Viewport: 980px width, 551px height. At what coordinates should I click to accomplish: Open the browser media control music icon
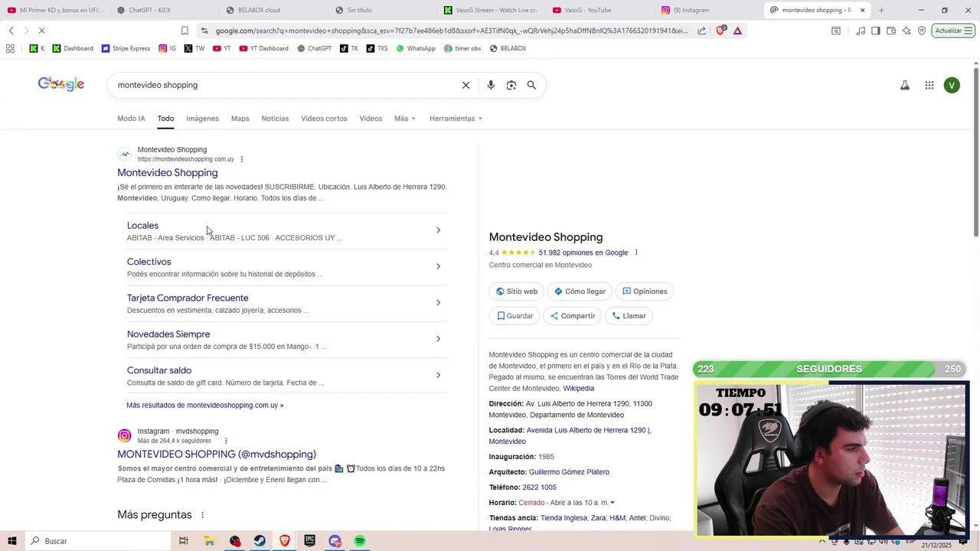[x=861, y=31]
